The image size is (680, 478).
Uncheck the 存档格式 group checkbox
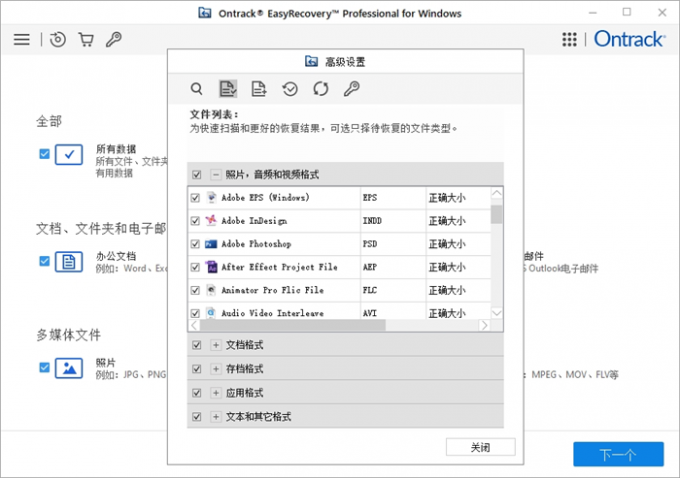(196, 369)
